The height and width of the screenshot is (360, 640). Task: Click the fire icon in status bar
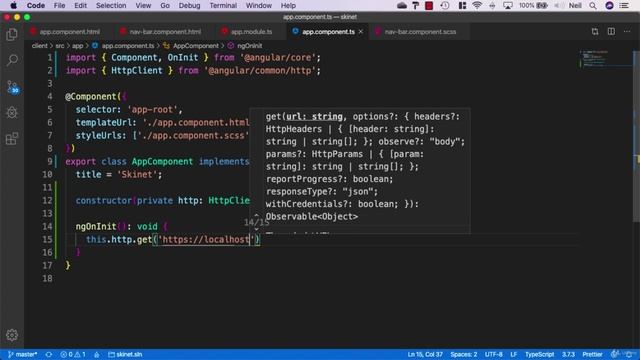tap(97, 354)
